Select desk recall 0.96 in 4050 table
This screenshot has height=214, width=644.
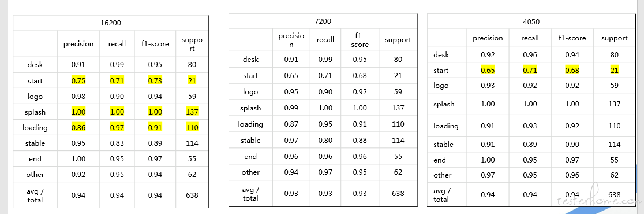tap(530, 54)
